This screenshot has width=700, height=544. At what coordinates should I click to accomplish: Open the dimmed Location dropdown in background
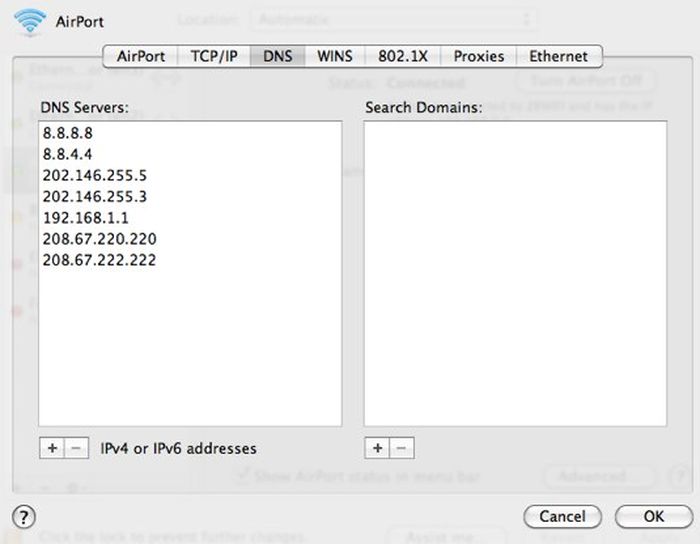[x=393, y=20]
